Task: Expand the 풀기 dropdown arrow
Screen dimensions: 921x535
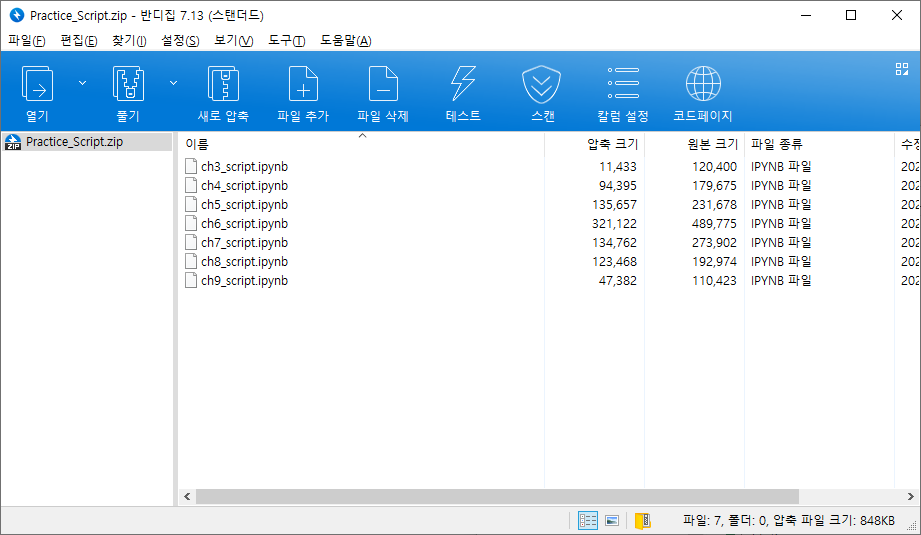Action: click(x=173, y=83)
